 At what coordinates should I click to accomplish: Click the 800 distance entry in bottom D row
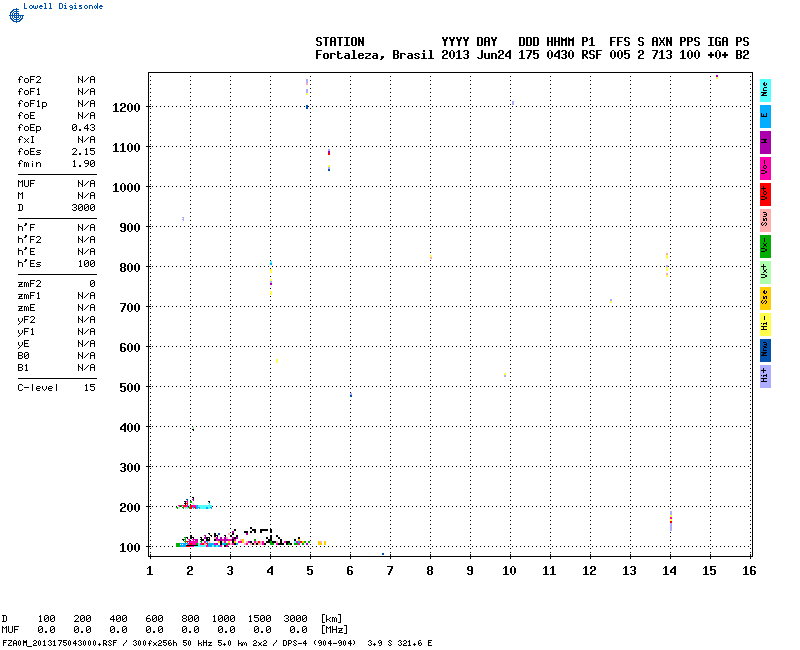(190, 619)
